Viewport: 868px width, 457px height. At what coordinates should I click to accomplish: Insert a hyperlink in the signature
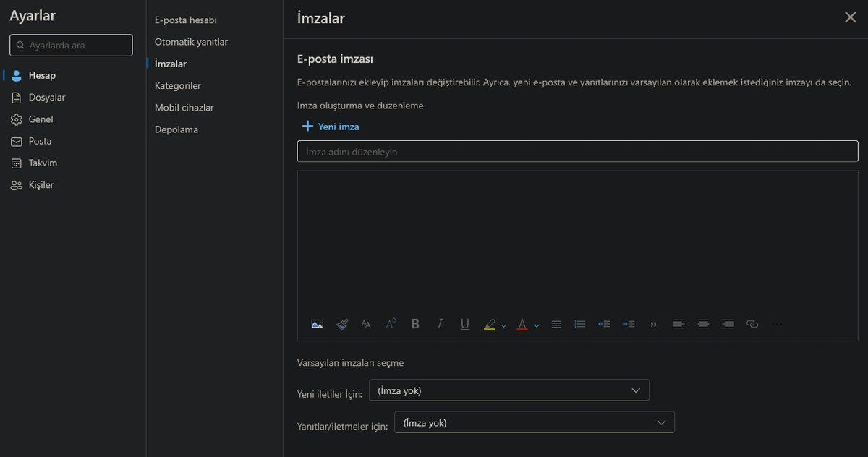[752, 325]
